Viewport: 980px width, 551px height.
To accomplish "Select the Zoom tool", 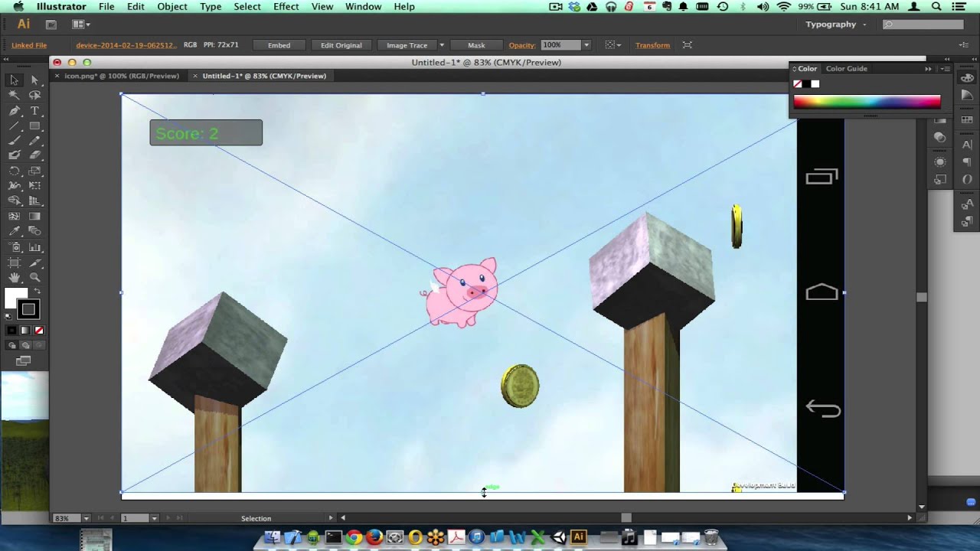I will click(34, 278).
